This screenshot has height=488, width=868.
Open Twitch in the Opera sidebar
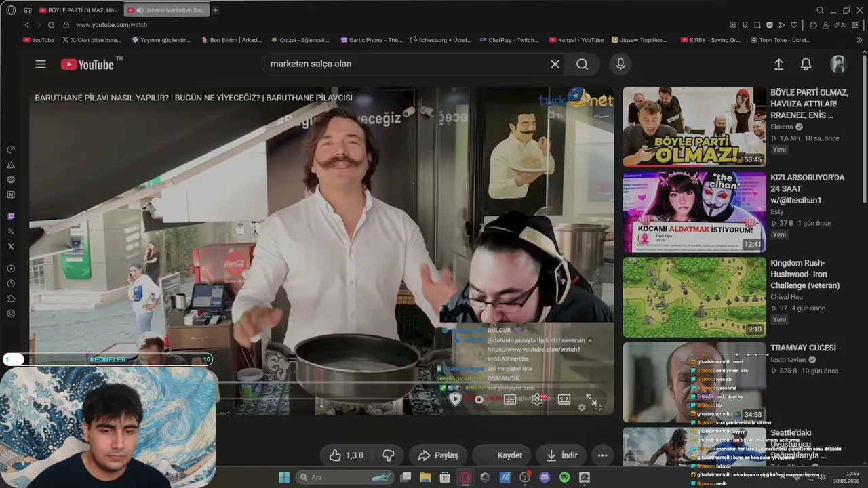click(11, 217)
